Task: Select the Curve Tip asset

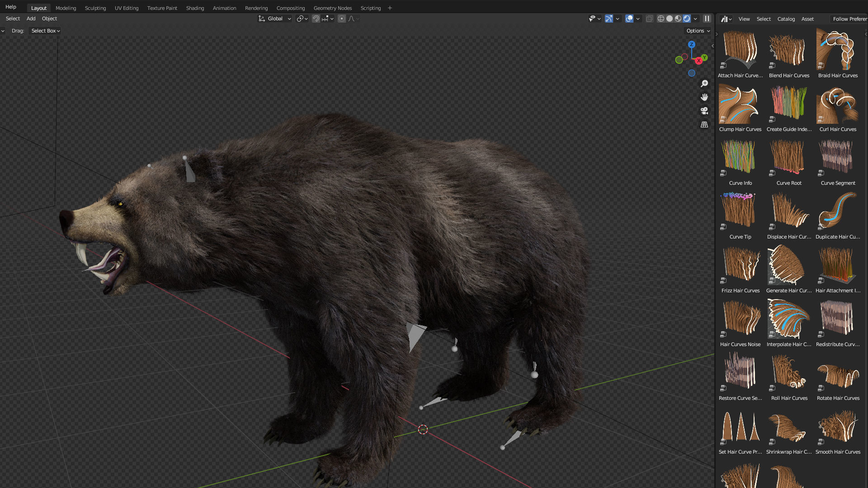Action: [741, 215]
